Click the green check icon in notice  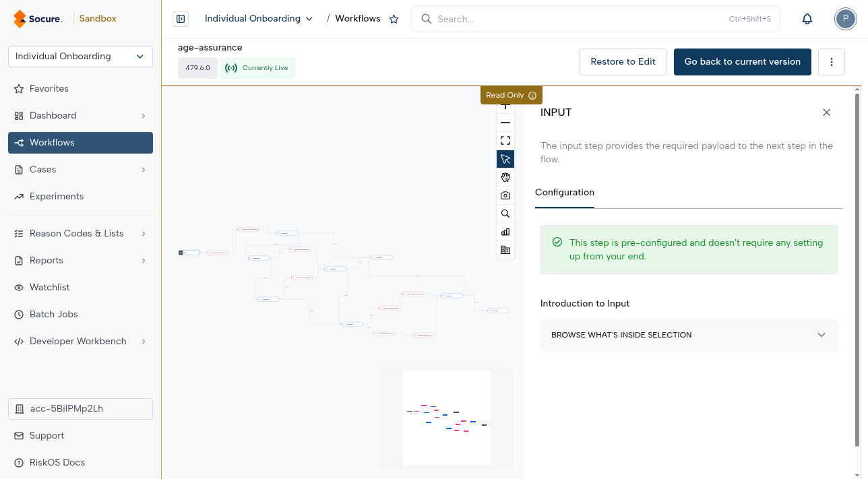[x=557, y=243]
